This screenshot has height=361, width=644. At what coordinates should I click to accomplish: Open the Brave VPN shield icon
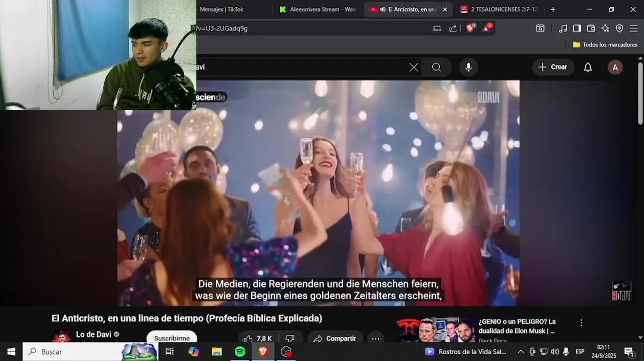[619, 29]
